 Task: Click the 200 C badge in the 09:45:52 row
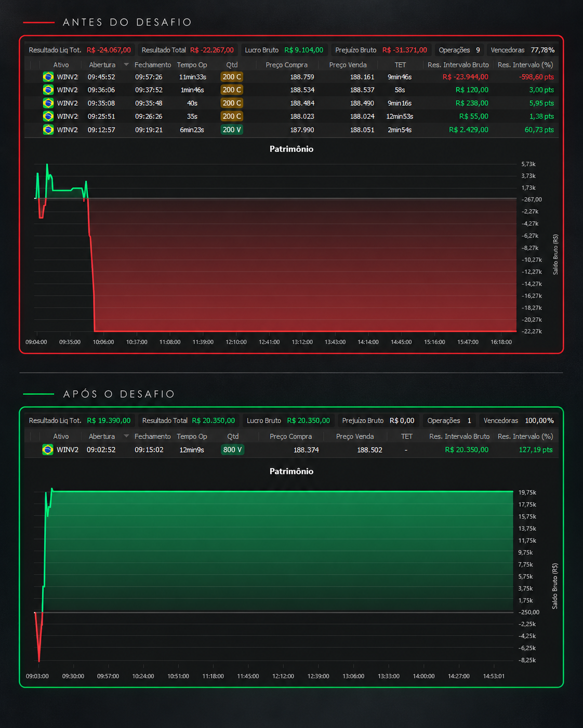pos(232,77)
